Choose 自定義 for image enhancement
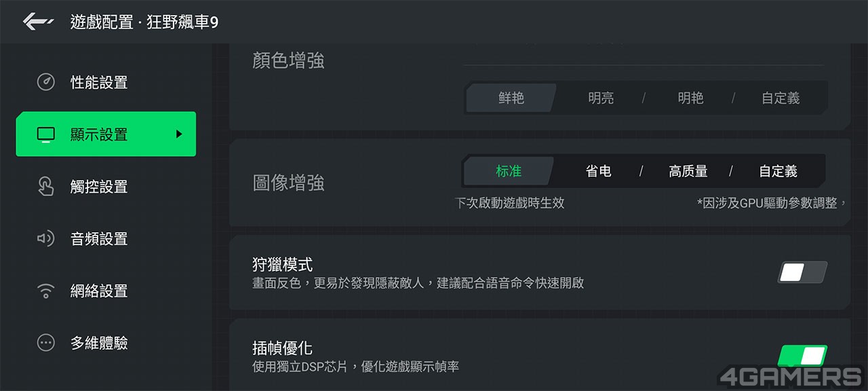The height and width of the screenshot is (391, 868). (778, 171)
